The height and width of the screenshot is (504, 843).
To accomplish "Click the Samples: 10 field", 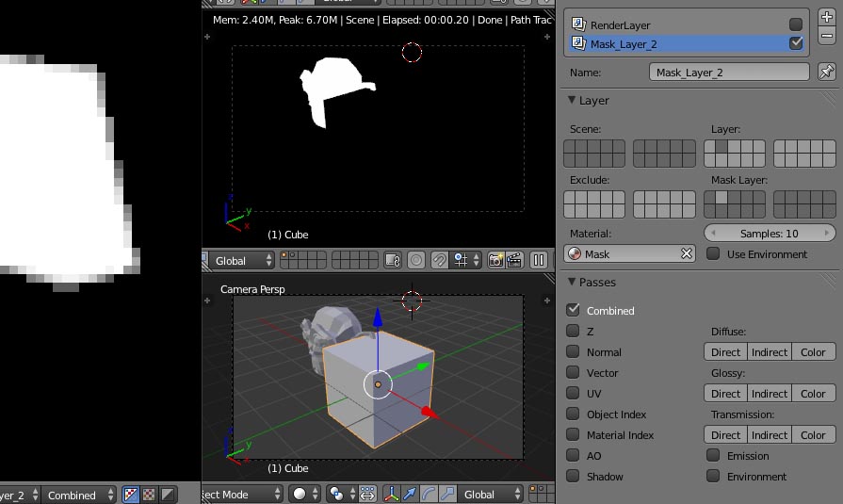I will click(x=770, y=233).
